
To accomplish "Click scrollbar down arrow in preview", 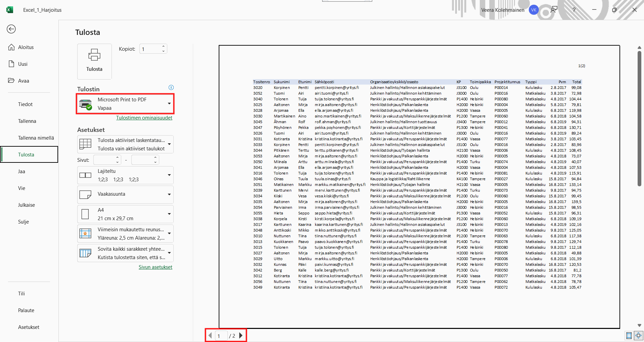I will point(639,325).
